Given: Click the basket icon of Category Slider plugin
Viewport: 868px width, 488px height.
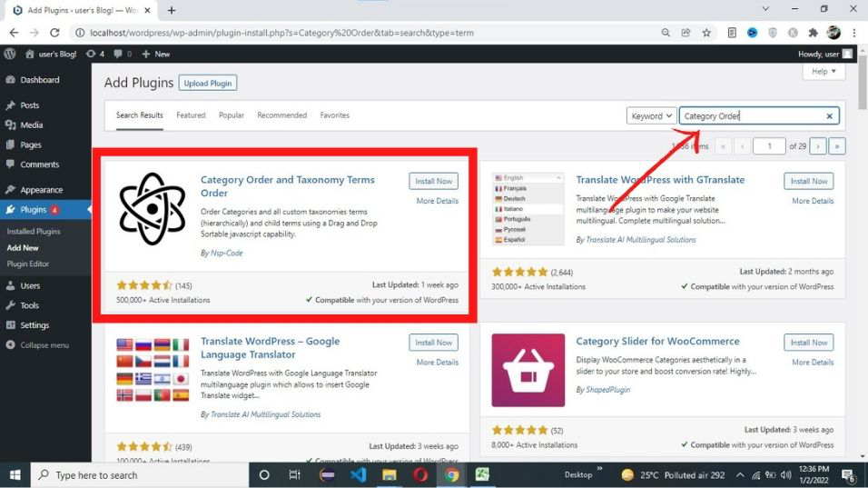Looking at the screenshot, I should 528,370.
